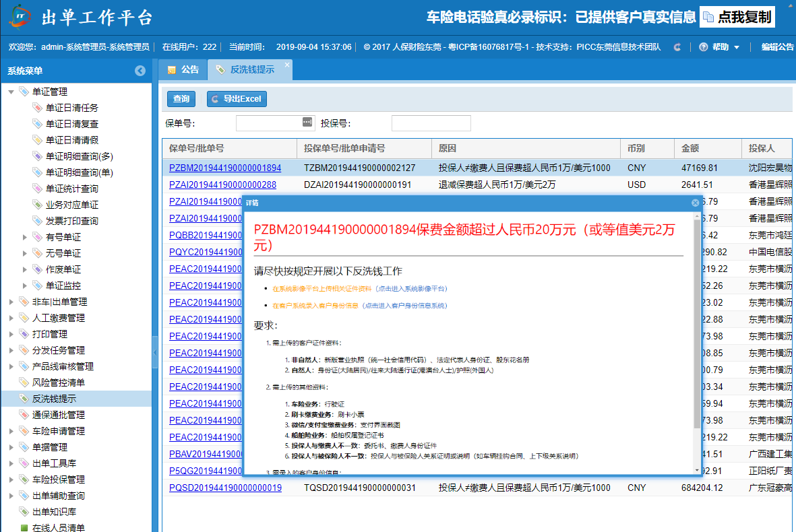Viewport: 796px width, 532px height.
Task: Expand the 有号单证 tree node
Action: [25, 237]
